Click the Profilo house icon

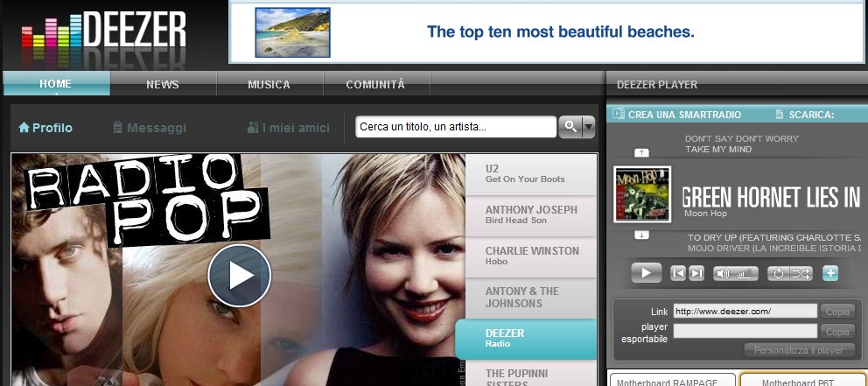tap(24, 128)
